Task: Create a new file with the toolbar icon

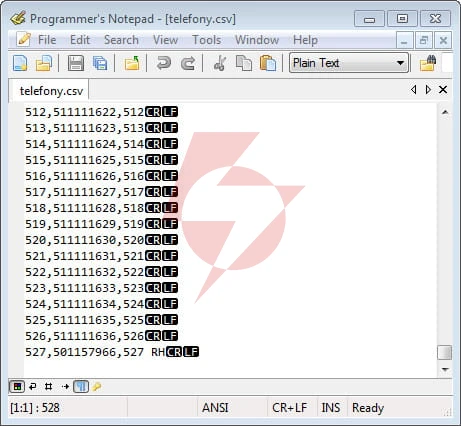Action: (x=20, y=63)
